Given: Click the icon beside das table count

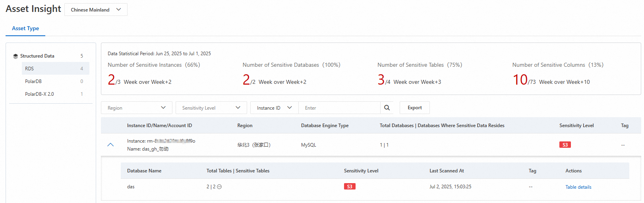Looking at the screenshot, I should pyautogui.click(x=219, y=187).
